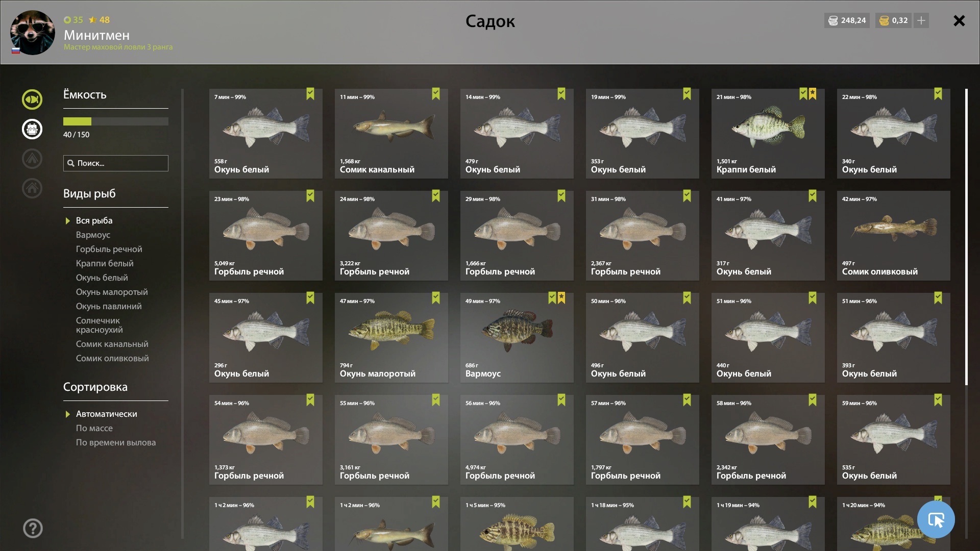Image resolution: width=980 pixels, height=551 pixels.
Task: Add gold coins with the plus icon
Action: point(921,20)
